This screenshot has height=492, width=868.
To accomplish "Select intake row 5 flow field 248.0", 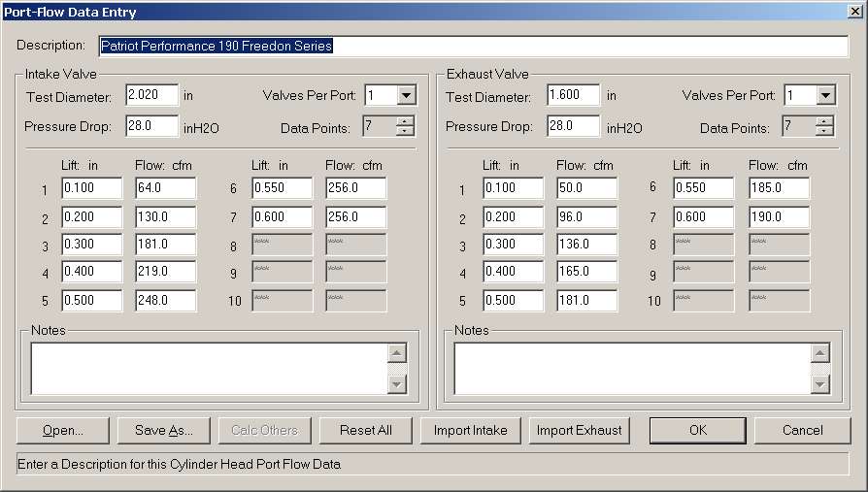I will click(x=165, y=301).
